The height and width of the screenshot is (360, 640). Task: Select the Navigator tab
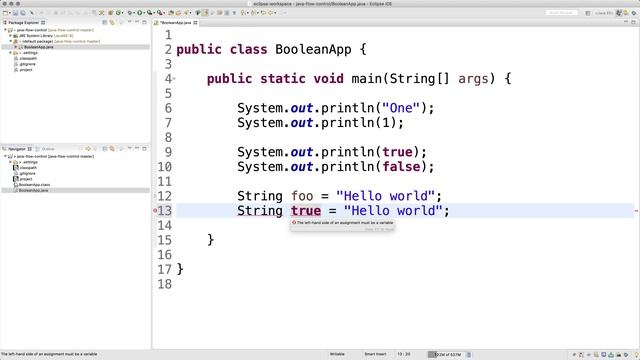pyautogui.click(x=17, y=149)
